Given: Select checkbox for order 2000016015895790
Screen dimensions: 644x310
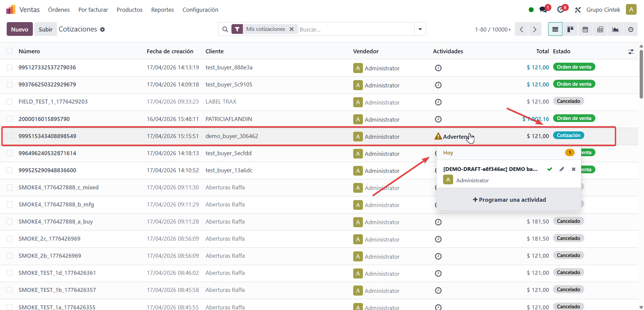Looking at the screenshot, I should coord(10,119).
